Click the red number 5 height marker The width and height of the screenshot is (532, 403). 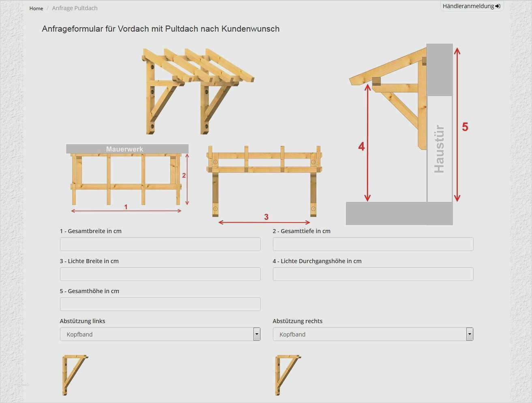click(465, 127)
